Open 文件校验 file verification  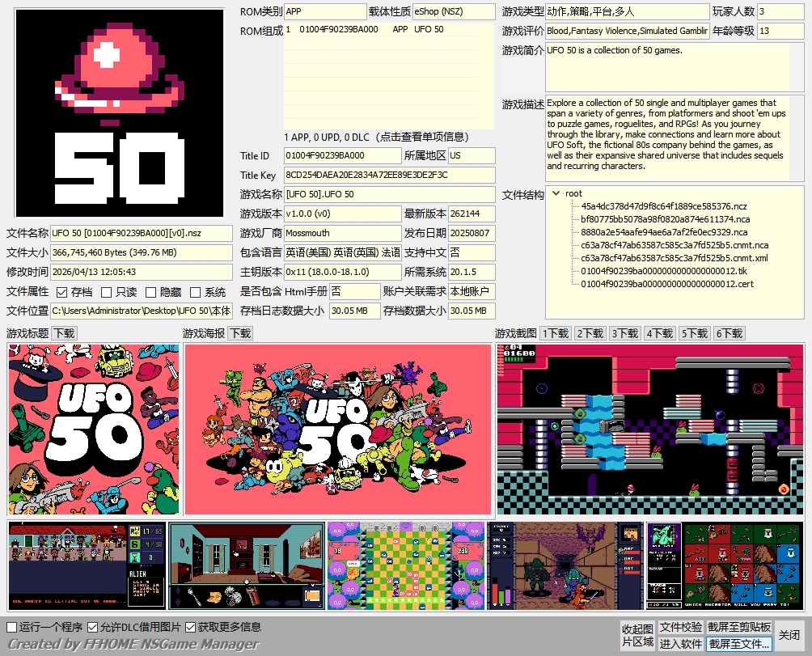point(680,628)
